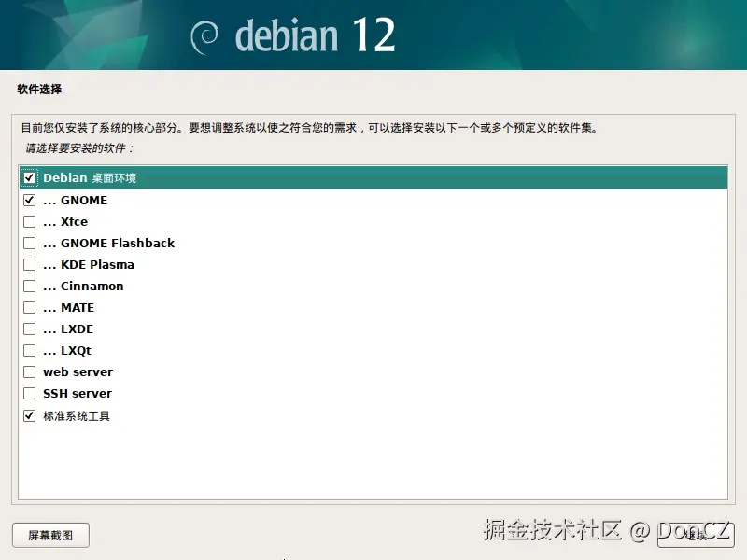
Task: Click the Cinnamon label text
Action: click(92, 286)
